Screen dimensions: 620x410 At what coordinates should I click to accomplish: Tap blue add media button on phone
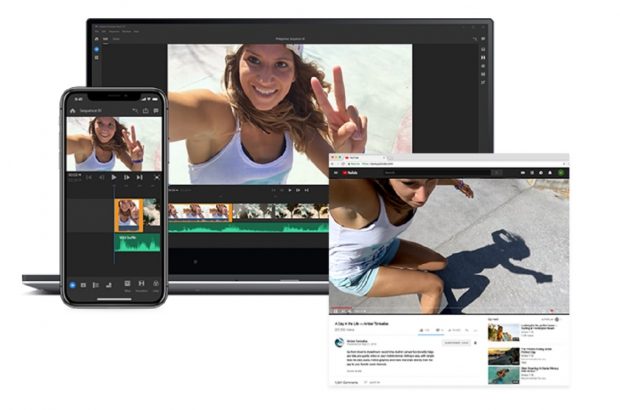(x=72, y=285)
